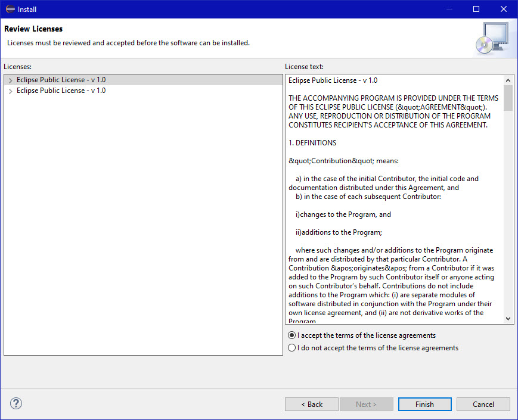Select "I accept the terms" radio button
This screenshot has height=420, width=518.
[291, 335]
